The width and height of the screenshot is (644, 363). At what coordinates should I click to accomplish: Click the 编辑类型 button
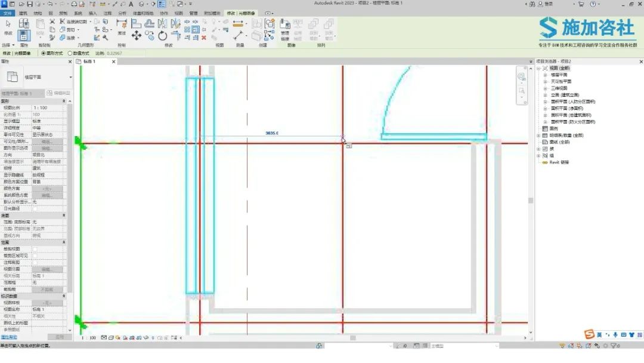tap(58, 93)
